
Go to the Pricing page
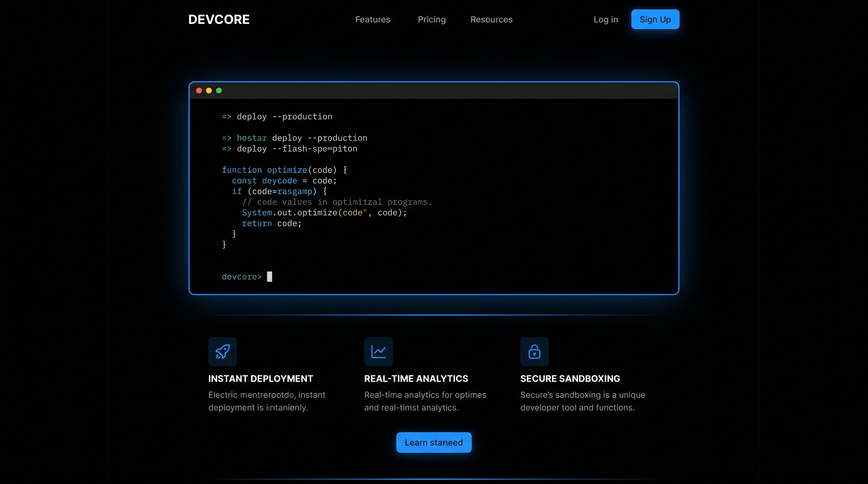point(432,20)
